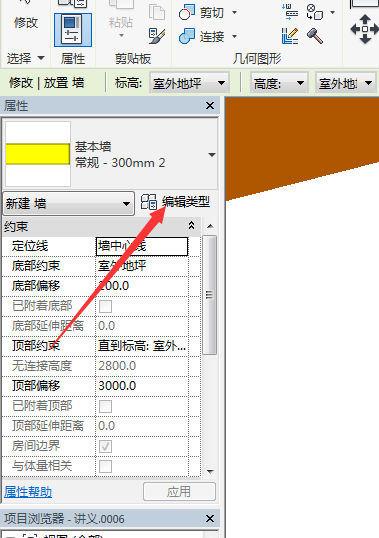Click the 顶部偏移 value 3000.0
Screen dimensions: 379x538
[142, 386]
